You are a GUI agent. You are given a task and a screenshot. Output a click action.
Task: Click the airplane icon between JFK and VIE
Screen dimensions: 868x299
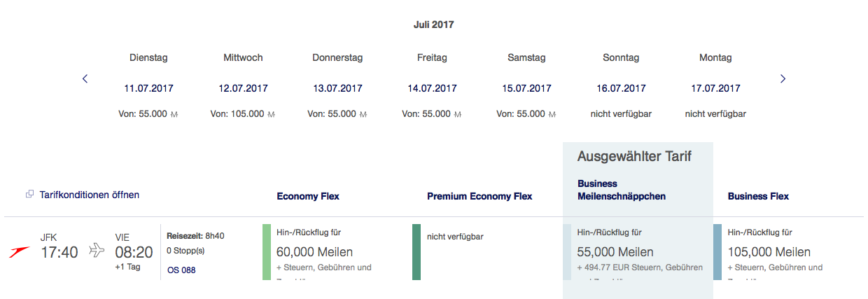[x=97, y=251]
